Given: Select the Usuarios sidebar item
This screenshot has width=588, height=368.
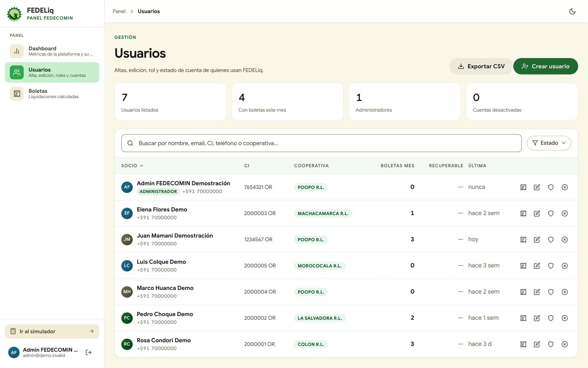Looking at the screenshot, I should [52, 72].
